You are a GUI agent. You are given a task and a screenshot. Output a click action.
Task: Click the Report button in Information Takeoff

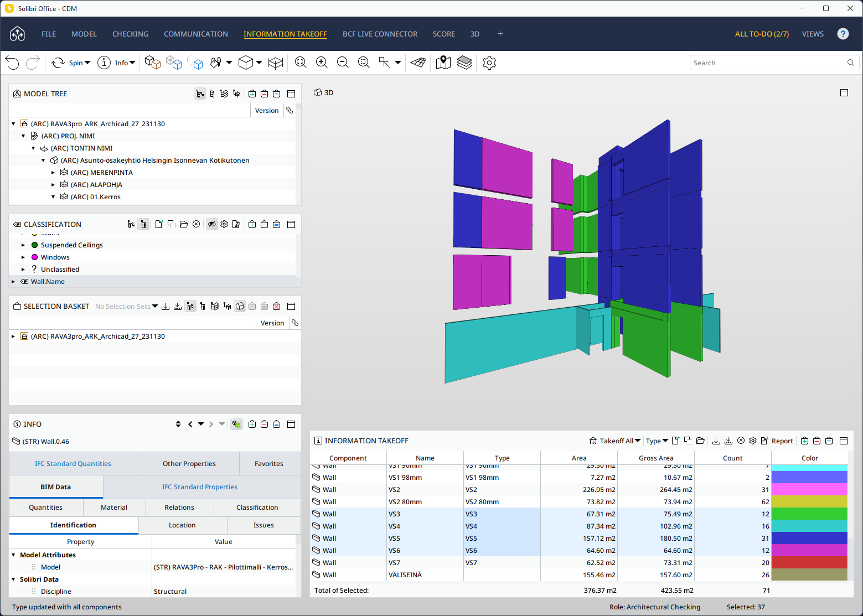(x=777, y=441)
